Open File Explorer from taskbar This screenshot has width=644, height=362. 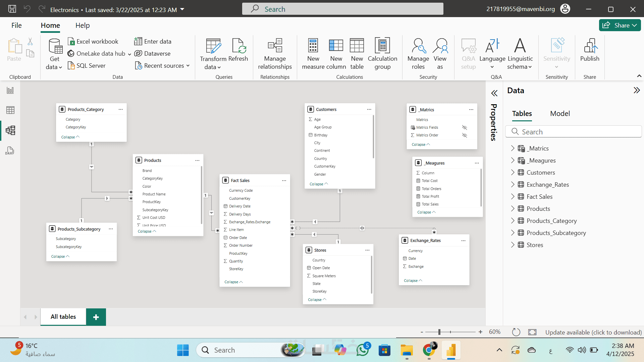(407, 350)
